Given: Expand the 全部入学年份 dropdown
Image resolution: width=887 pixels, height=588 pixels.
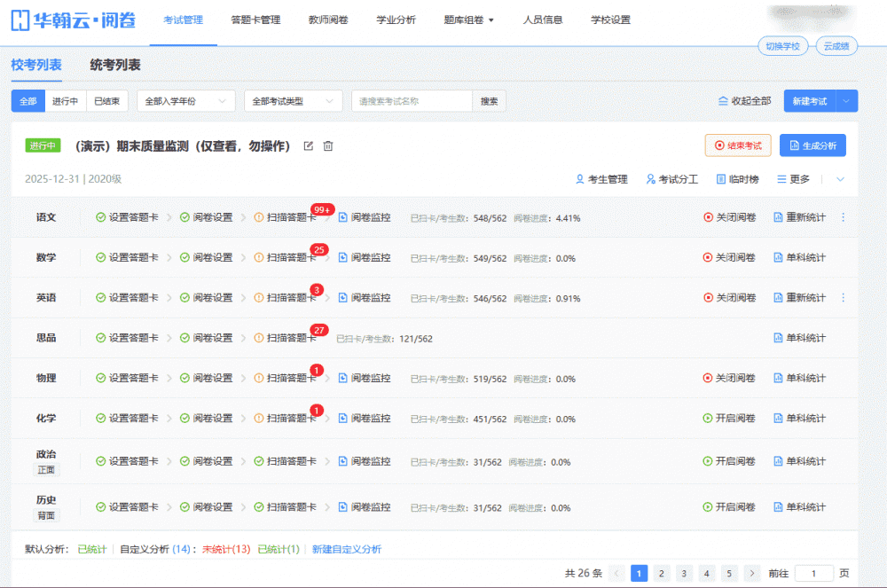Looking at the screenshot, I should click(185, 101).
